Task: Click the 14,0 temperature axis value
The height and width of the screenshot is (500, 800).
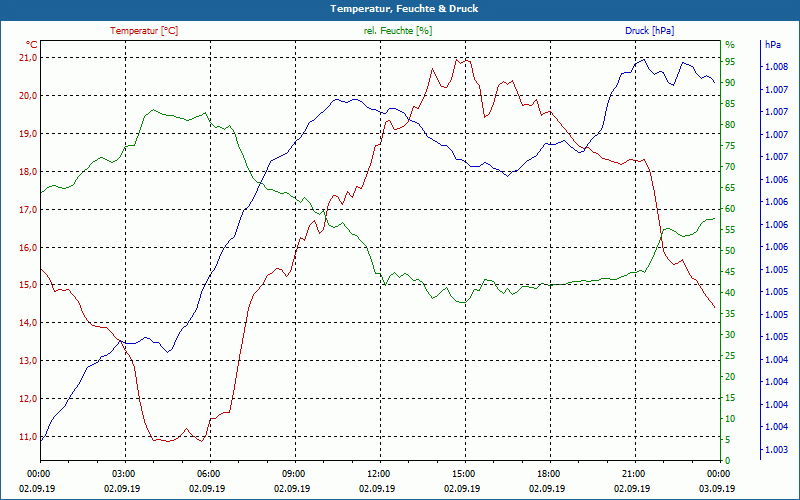Action: click(x=29, y=322)
